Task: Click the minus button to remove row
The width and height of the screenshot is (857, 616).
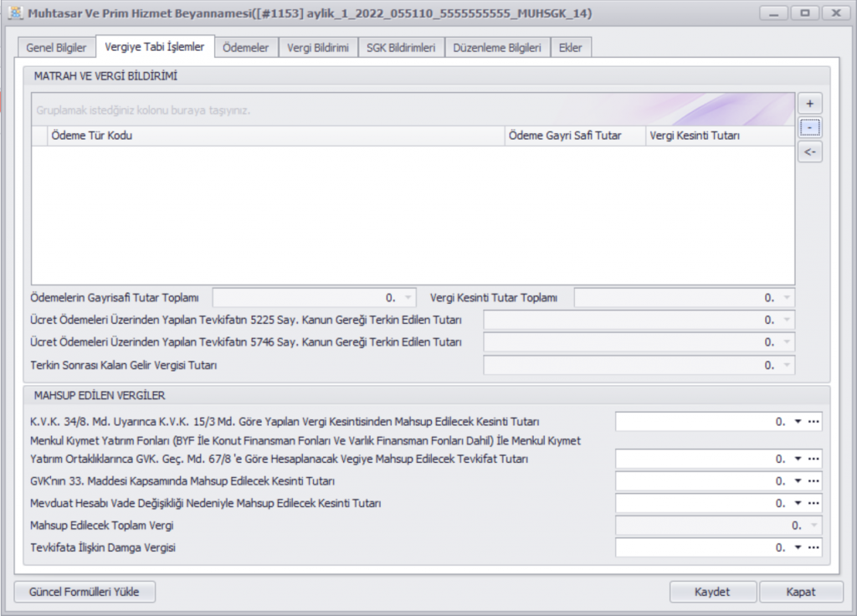Action: click(809, 128)
